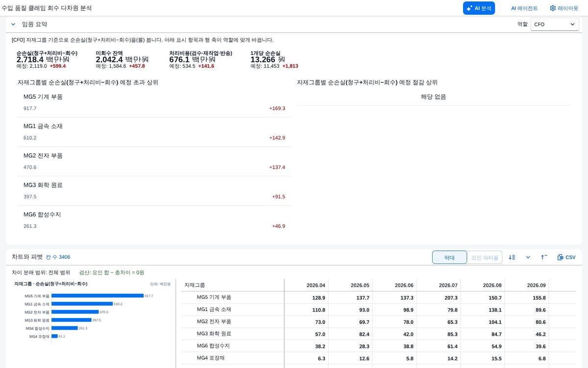Image resolution: width=588 pixels, height=368 pixels.
Task: Open the 레이아웃 settings
Action: click(x=564, y=8)
